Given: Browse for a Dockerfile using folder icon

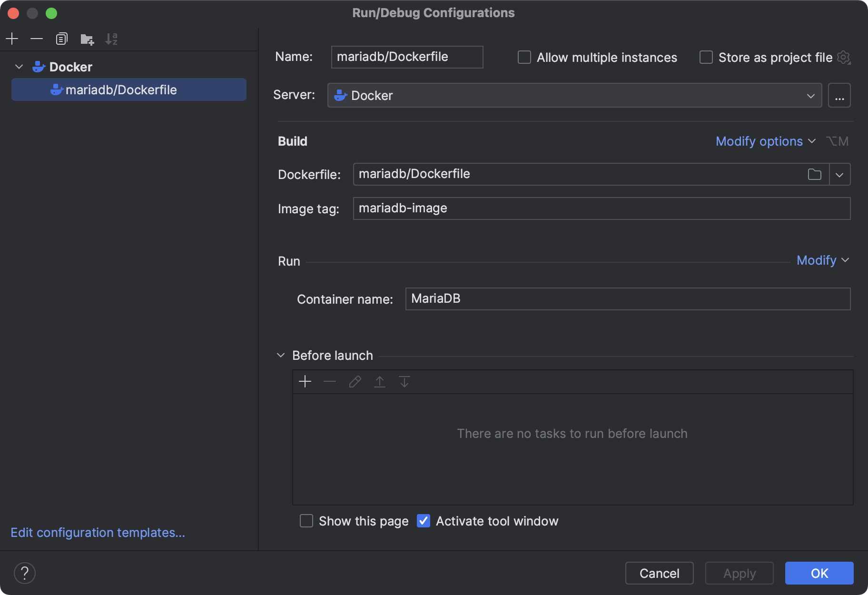Looking at the screenshot, I should tap(815, 174).
